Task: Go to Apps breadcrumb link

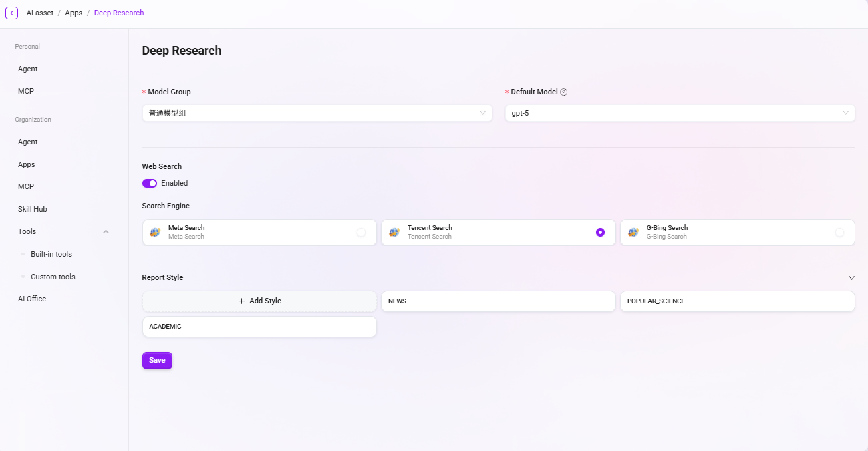Action: click(x=74, y=13)
